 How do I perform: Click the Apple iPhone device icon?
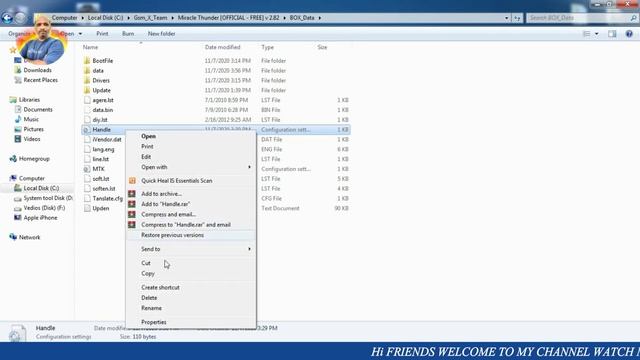click(x=18, y=218)
